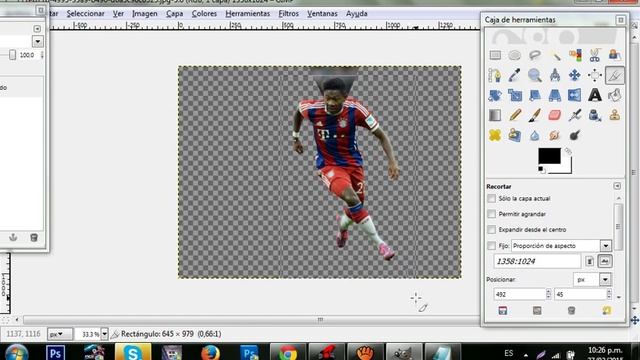Select the Ellipse Select tool
Image resolution: width=640 pixels, height=360 pixels.
pyautogui.click(x=515, y=55)
